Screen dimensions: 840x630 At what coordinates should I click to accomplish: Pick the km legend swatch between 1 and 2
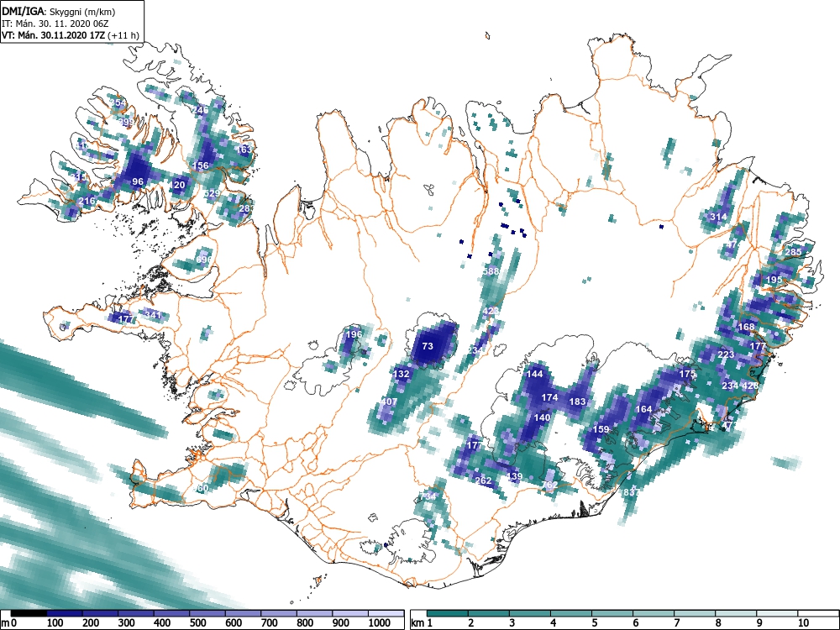point(449,613)
